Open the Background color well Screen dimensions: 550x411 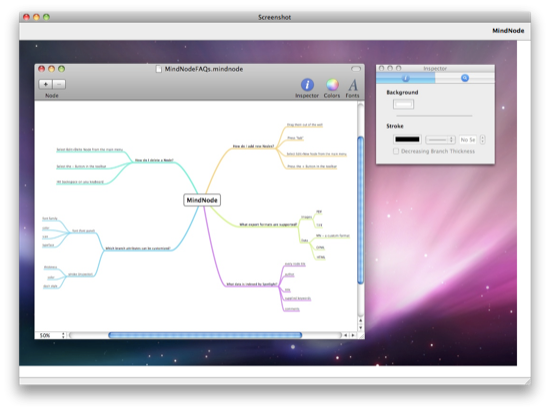coord(403,104)
